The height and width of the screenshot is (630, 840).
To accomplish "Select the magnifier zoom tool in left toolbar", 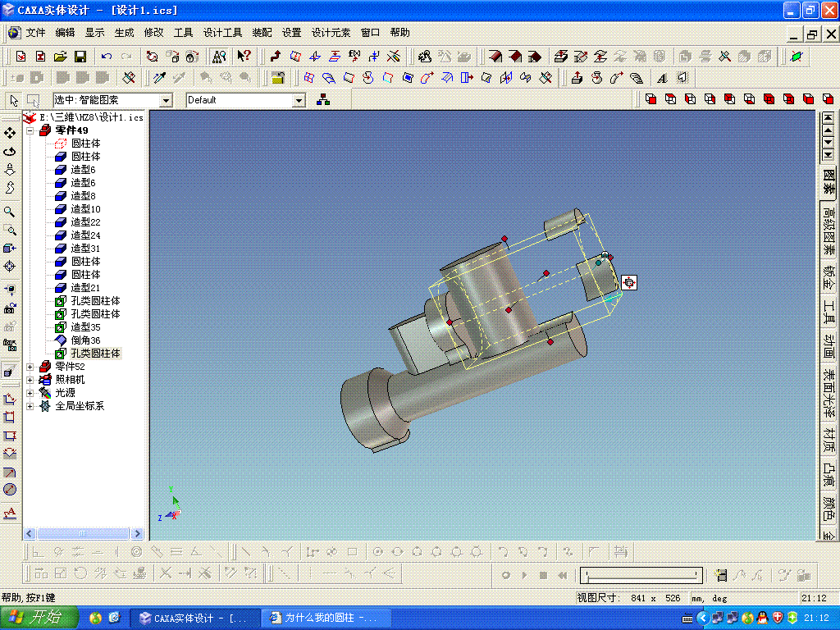I will (x=10, y=211).
